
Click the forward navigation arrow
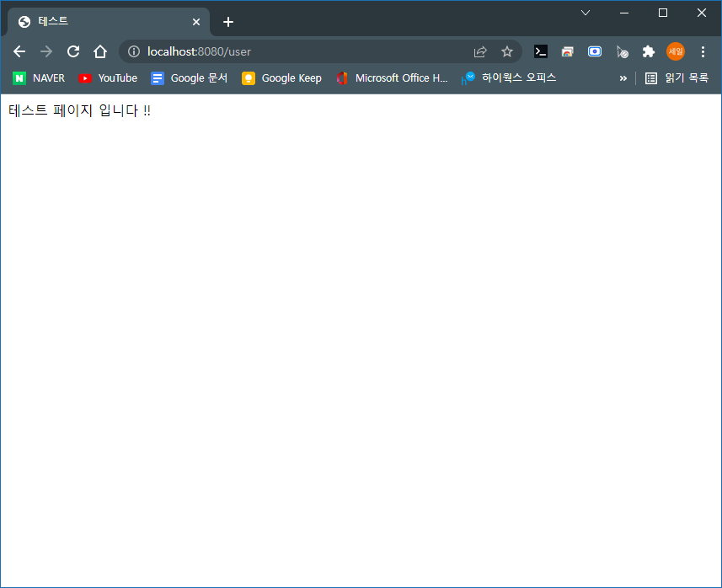point(46,51)
